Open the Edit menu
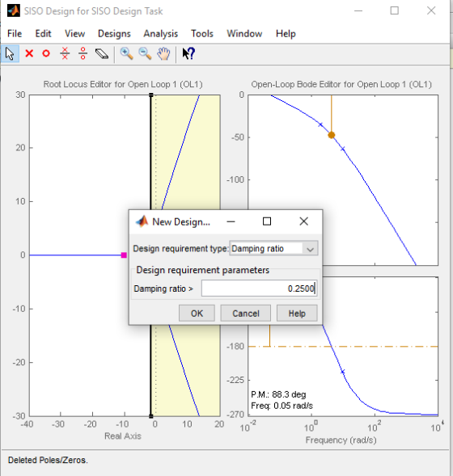The width and height of the screenshot is (453, 476). [x=43, y=34]
